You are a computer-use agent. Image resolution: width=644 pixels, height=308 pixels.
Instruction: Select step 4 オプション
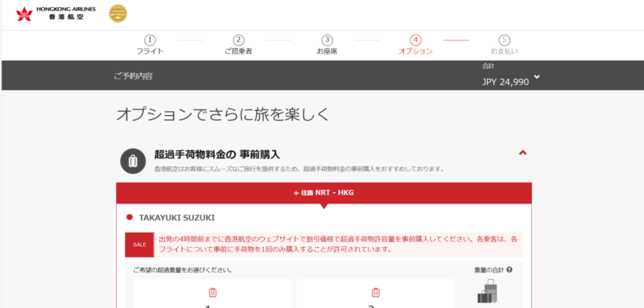point(415,45)
